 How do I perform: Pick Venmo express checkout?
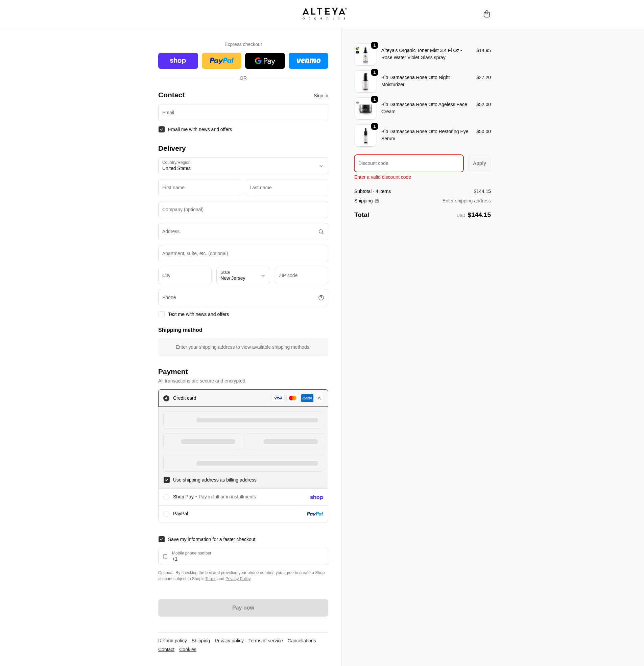point(308,60)
